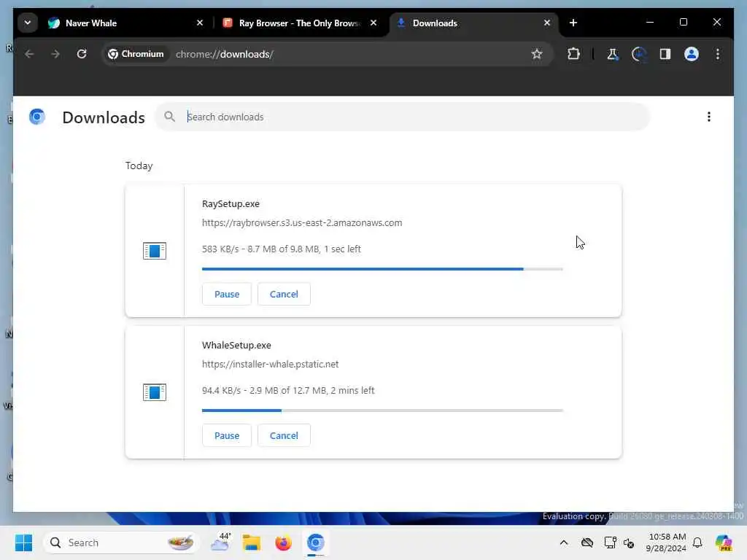Switch to the Naver Whale tab
The image size is (747, 560).
click(x=126, y=23)
